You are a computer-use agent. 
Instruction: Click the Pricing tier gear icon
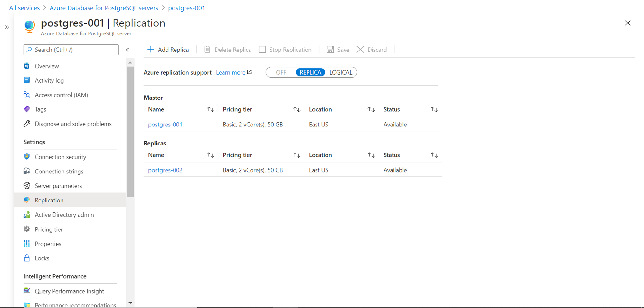tap(27, 229)
